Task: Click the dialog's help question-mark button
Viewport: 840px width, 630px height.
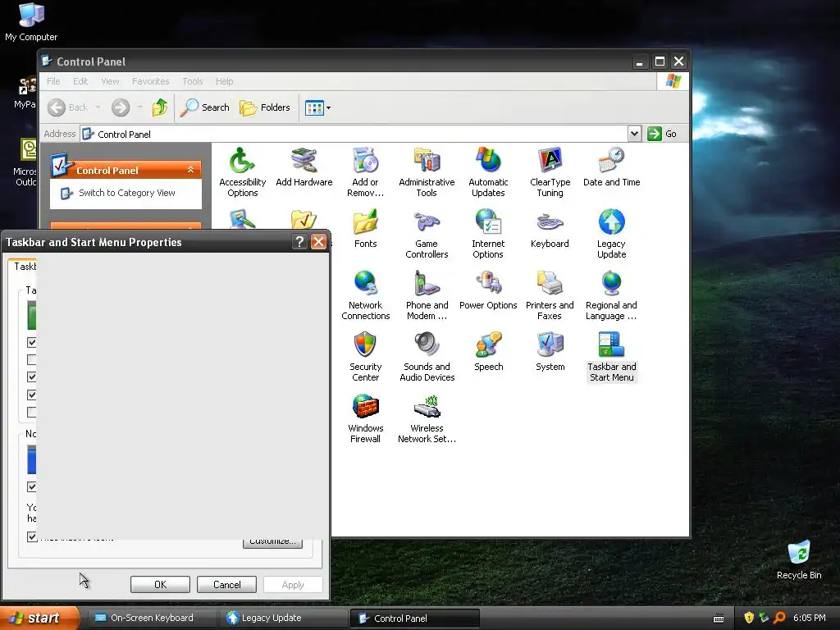Action: 299,242
